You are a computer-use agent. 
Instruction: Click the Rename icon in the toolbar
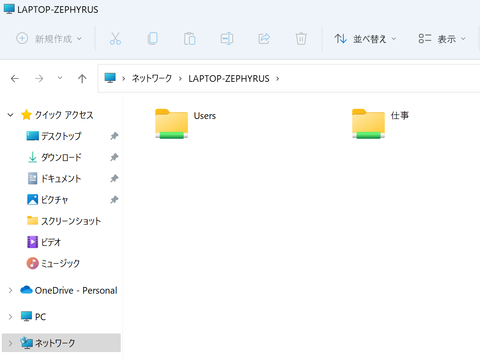227,39
